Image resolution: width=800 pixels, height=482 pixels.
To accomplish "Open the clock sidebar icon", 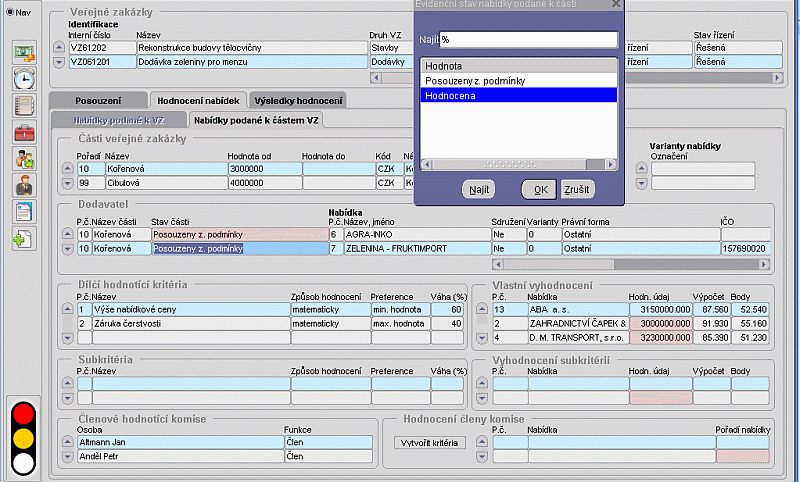I will [24, 79].
